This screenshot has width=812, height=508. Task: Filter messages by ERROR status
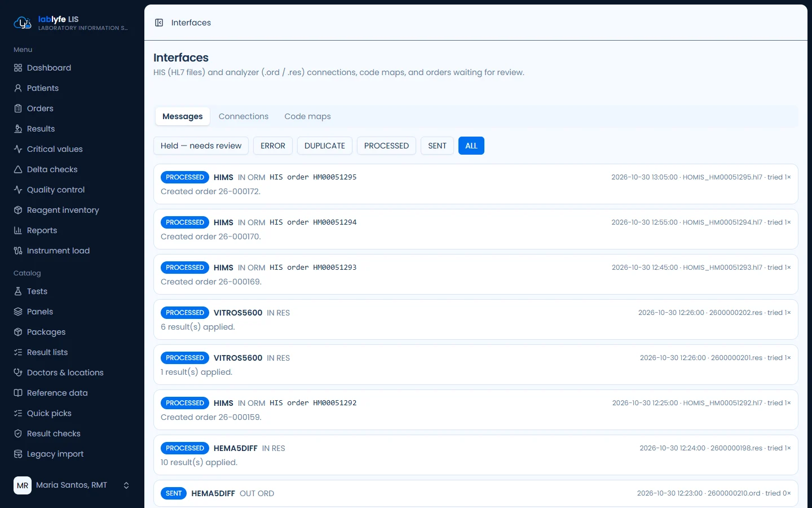pyautogui.click(x=273, y=146)
